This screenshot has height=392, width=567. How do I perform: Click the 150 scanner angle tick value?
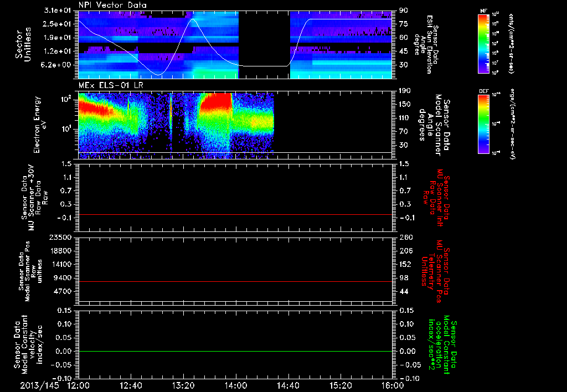[x=405, y=104]
